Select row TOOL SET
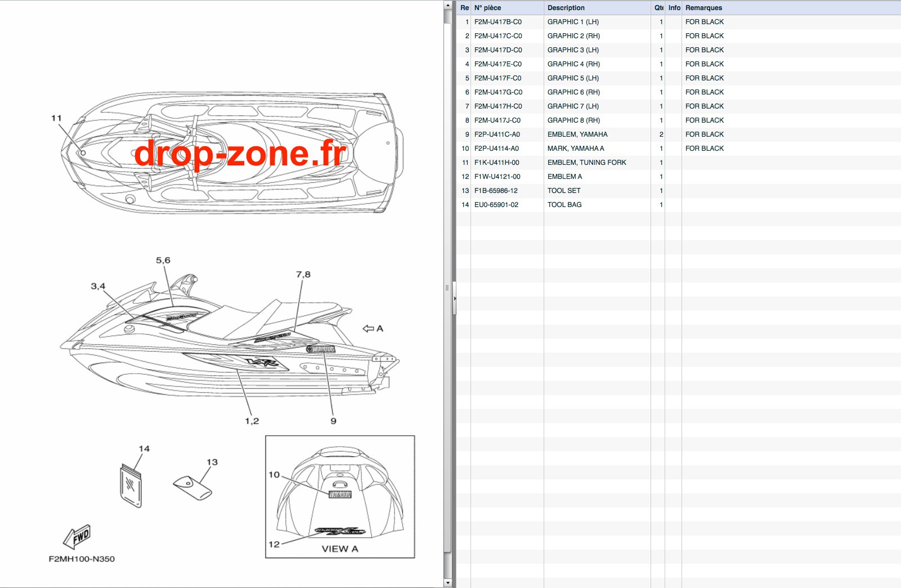The image size is (901, 588). 679,191
